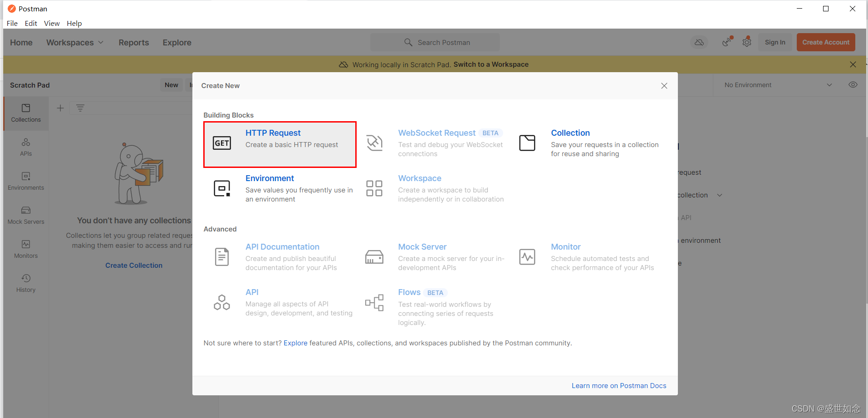Open the settings gear icon
The height and width of the screenshot is (418, 868).
click(x=747, y=42)
